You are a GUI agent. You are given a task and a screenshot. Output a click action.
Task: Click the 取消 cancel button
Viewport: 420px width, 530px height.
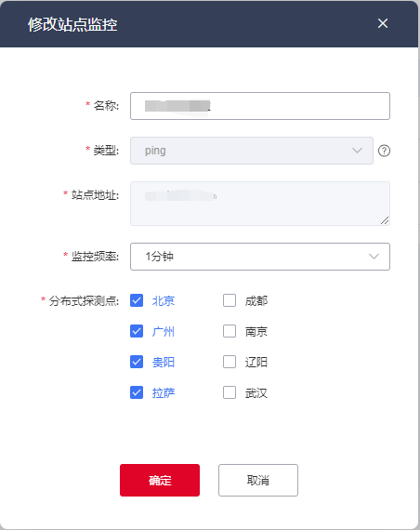pyautogui.click(x=258, y=480)
